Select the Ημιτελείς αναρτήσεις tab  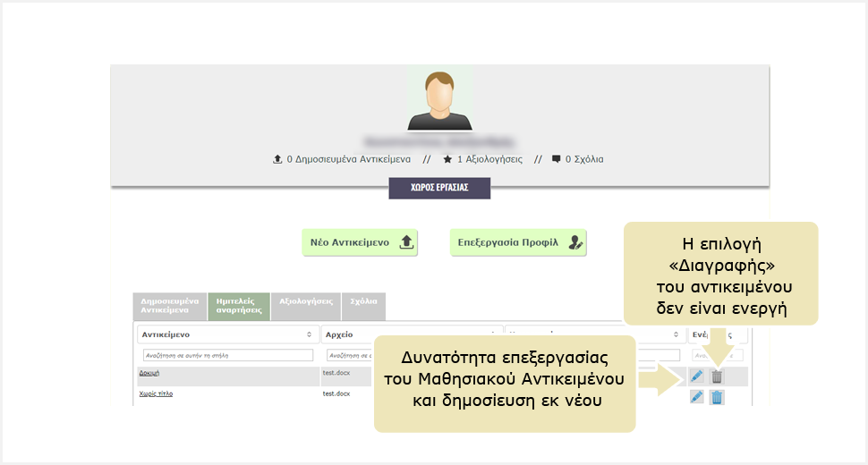239,306
